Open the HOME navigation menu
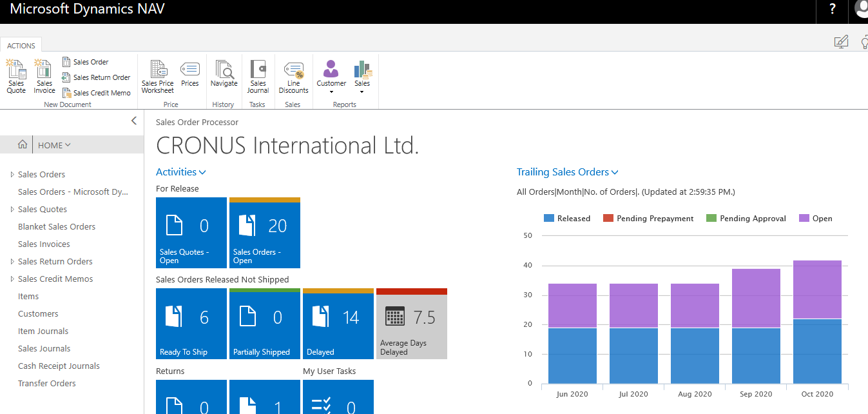 click(x=54, y=145)
